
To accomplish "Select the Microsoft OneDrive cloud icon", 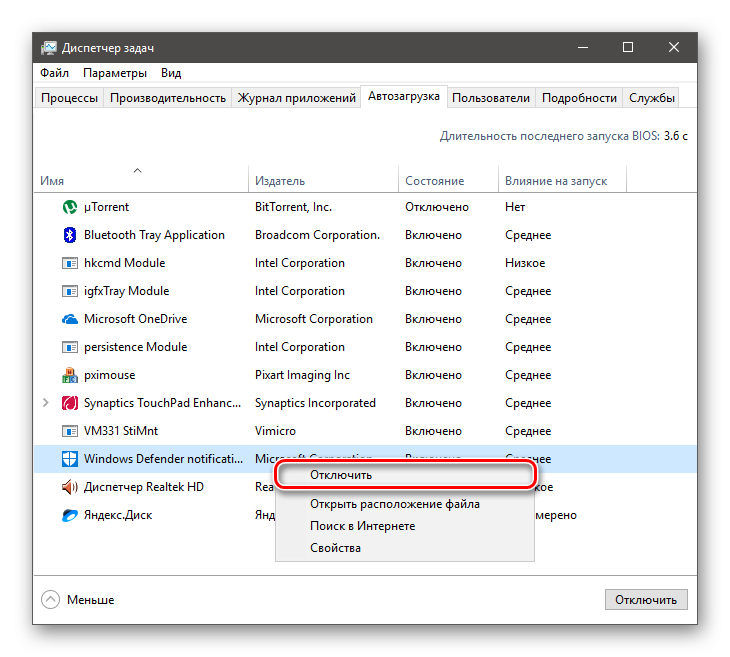I will (x=70, y=319).
